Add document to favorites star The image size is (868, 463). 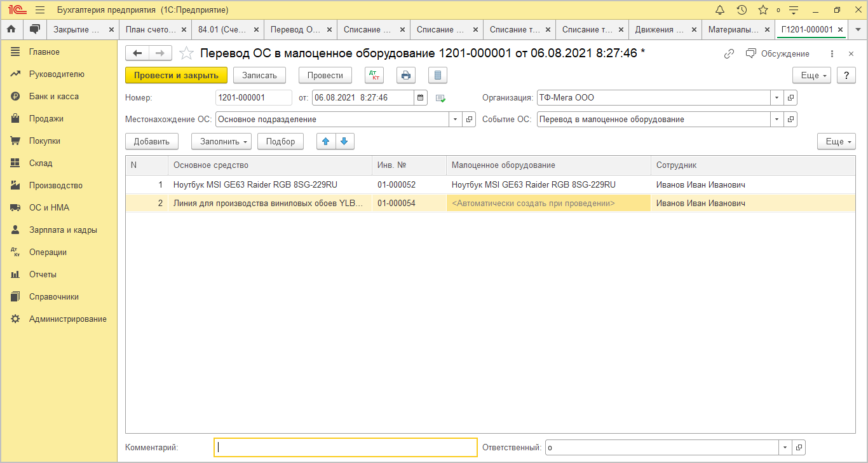[186, 53]
